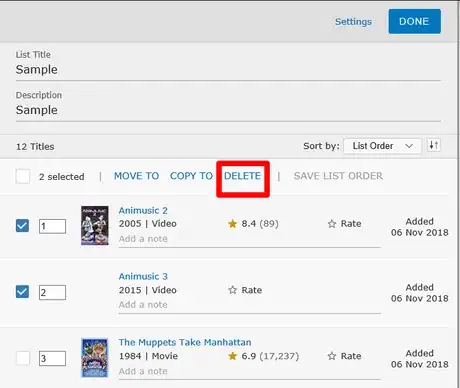Click the gold 8.4 rating star of Animusic 2

click(233, 223)
